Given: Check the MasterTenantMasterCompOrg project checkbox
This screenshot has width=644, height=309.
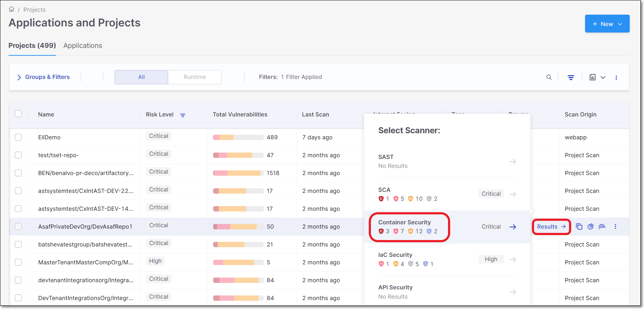Looking at the screenshot, I should (x=18, y=262).
